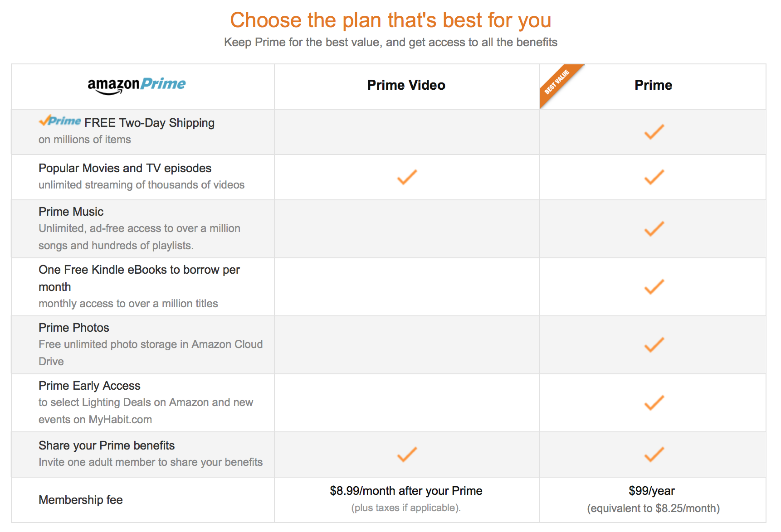Screen dimensions: 781x532
Task: Select the Prime Video plan column header
Action: coord(406,85)
